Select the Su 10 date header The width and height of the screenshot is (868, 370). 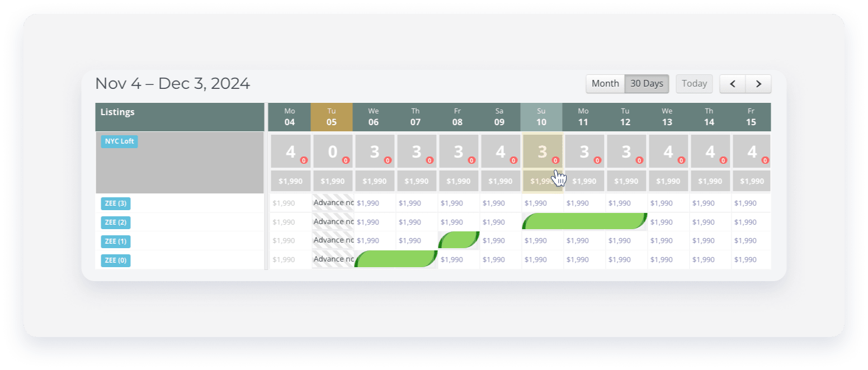(x=541, y=117)
